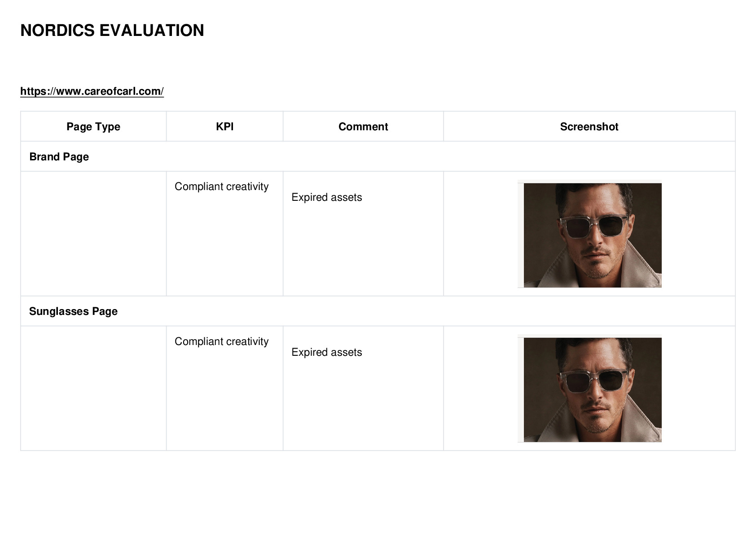
Task: Select Compliant creativity under Sunglasses Page
Action: tap(222, 341)
